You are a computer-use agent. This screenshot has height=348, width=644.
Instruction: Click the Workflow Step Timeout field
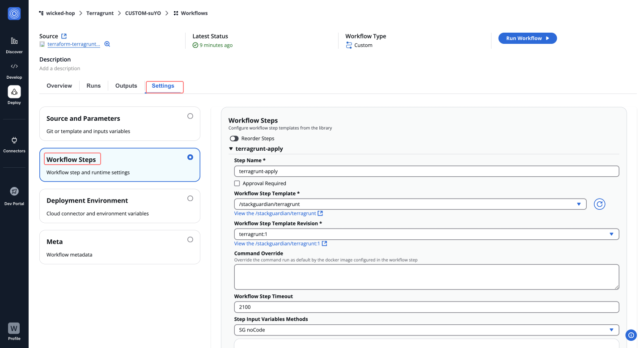click(426, 307)
